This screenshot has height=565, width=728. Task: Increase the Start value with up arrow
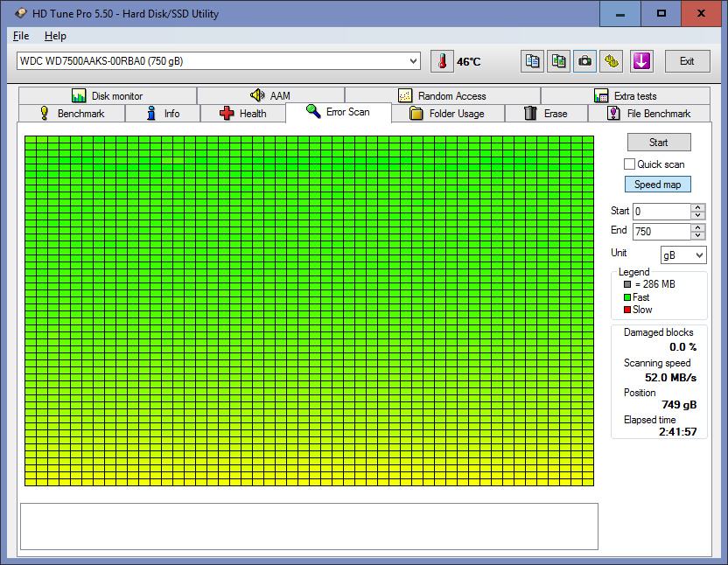pyautogui.click(x=697, y=207)
